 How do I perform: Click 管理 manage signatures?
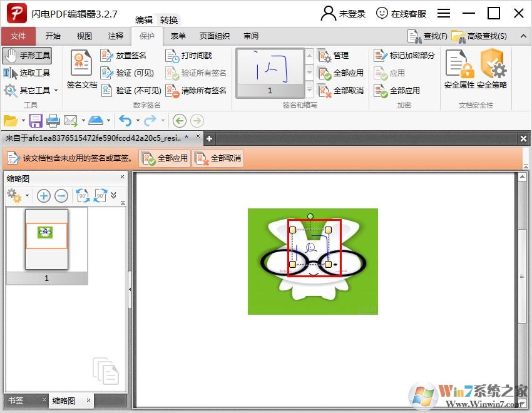tap(333, 55)
